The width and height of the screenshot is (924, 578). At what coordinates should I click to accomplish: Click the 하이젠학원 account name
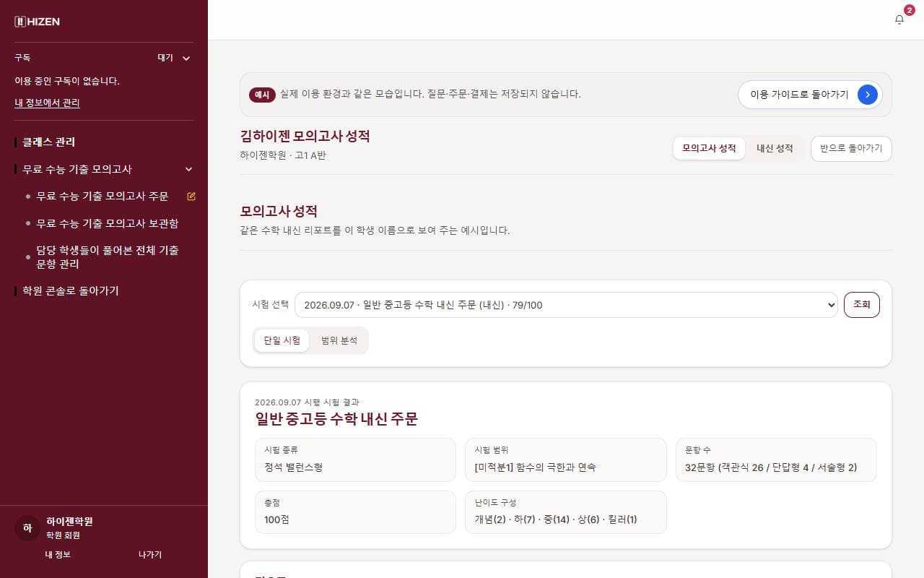coord(69,521)
